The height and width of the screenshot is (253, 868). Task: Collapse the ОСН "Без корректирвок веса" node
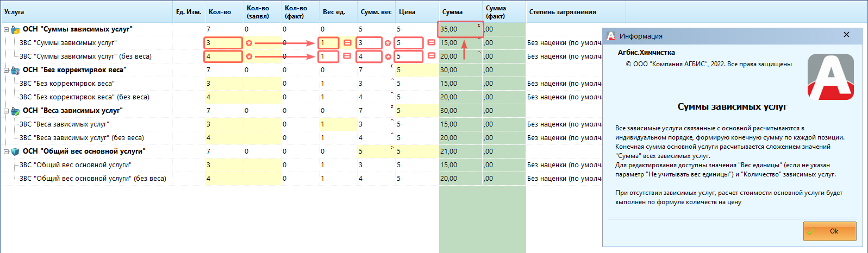[6, 71]
